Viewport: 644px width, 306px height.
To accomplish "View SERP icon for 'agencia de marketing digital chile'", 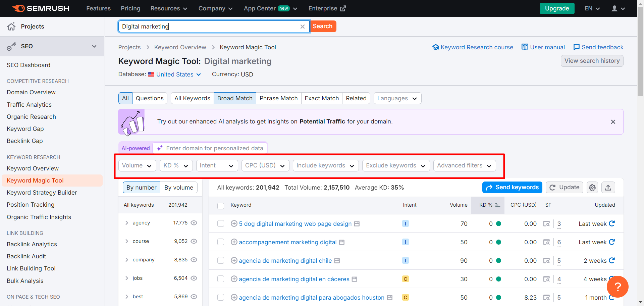I will coord(546,261).
